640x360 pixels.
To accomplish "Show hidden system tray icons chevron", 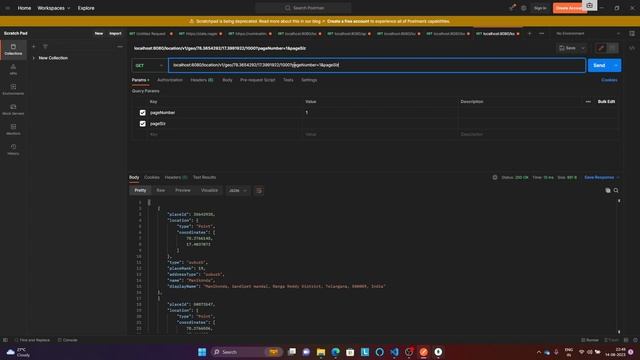I will pos(538,352).
